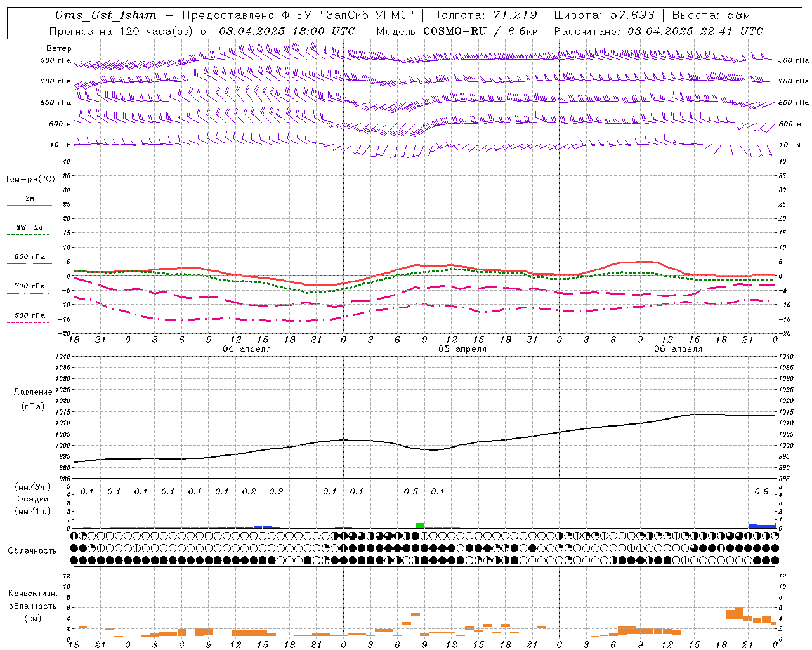Image resolution: width=812 pixels, height=650 pixels.
Task: Click the '2м' solid-line legend entry
Action: (30, 199)
